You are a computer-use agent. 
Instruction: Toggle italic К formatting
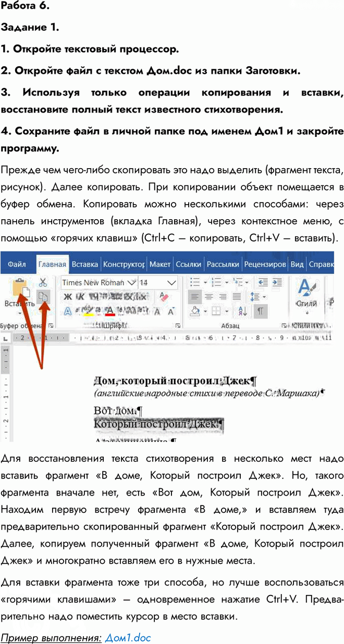point(81,297)
